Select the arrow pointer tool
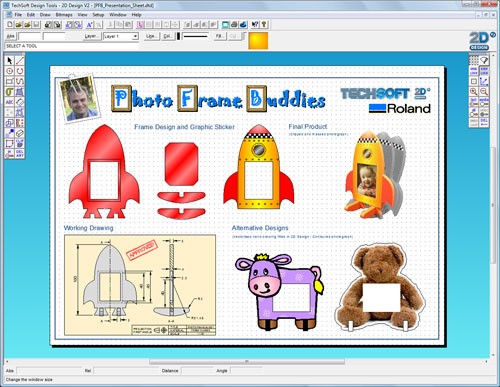 [9, 60]
